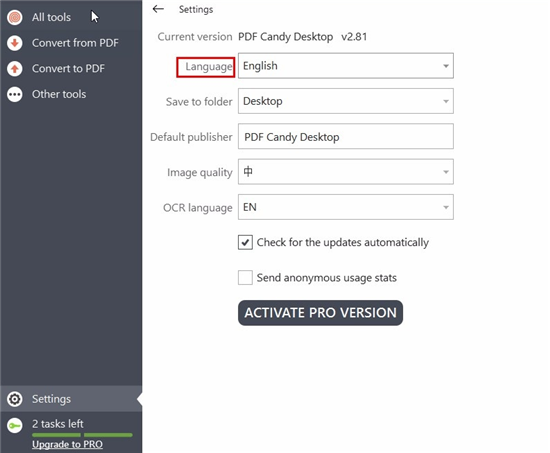Uncheck Check for the updates automatically
This screenshot has height=453, width=550.
click(x=245, y=242)
